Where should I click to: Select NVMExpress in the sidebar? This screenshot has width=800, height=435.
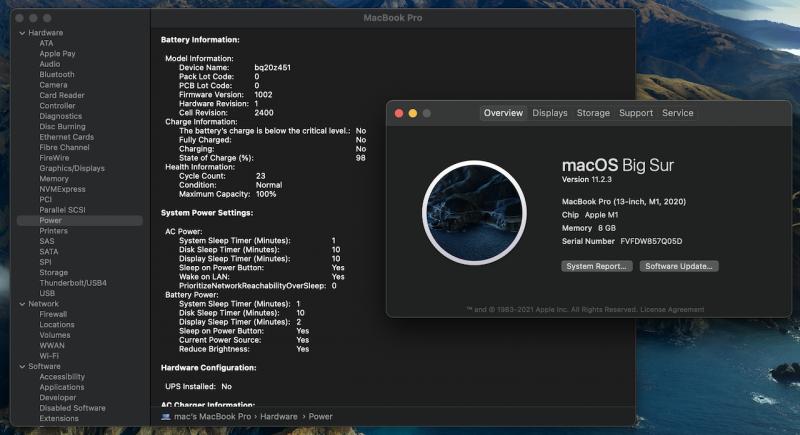tap(62, 189)
